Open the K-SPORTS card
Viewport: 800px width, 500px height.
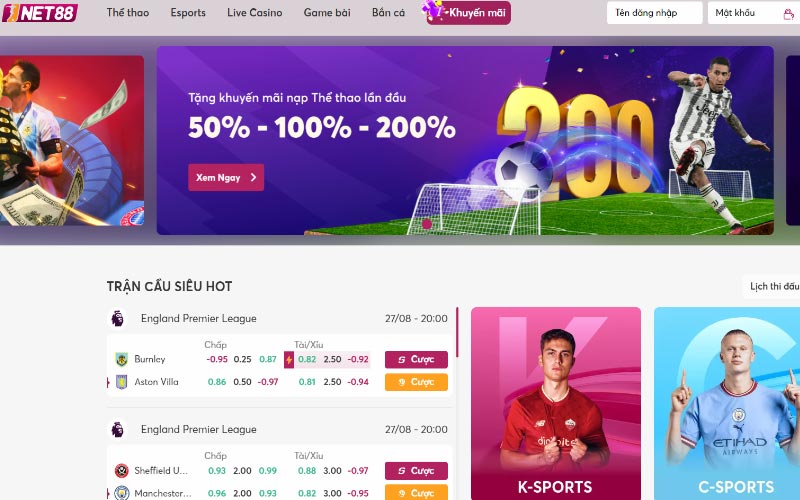click(x=556, y=403)
